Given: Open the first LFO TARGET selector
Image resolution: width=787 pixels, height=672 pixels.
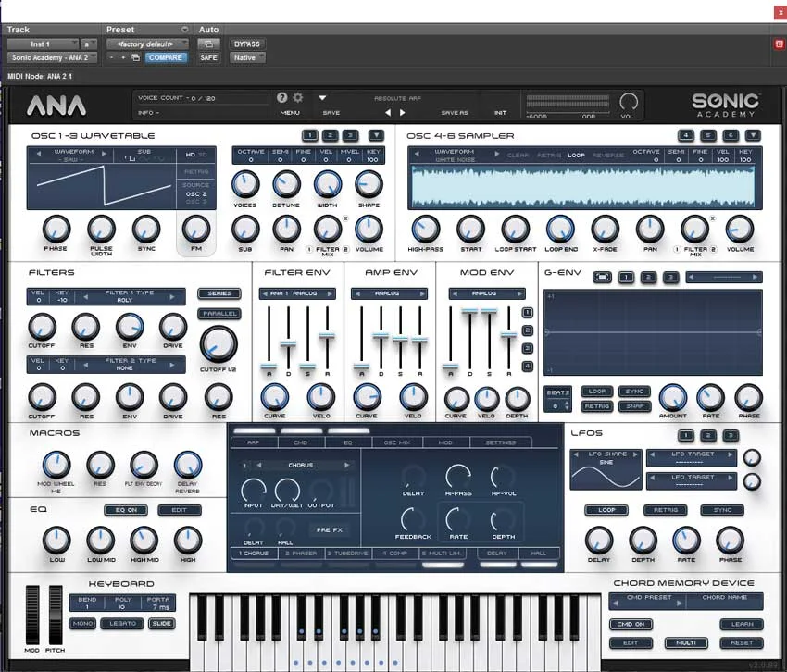Looking at the screenshot, I should 692,457.
